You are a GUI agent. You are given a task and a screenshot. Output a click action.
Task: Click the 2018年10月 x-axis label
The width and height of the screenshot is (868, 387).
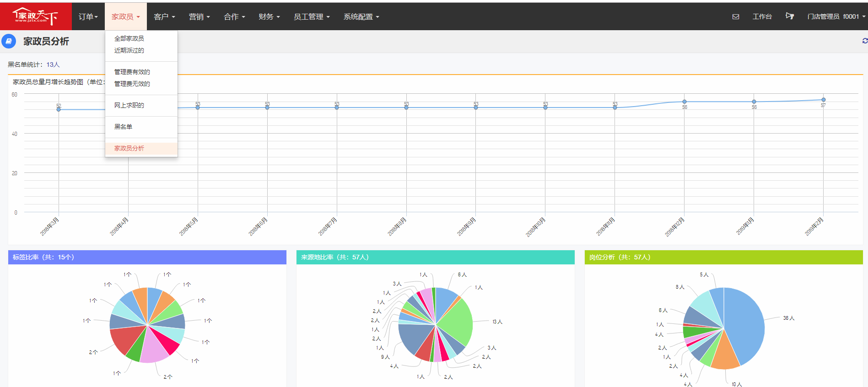[x=535, y=227]
